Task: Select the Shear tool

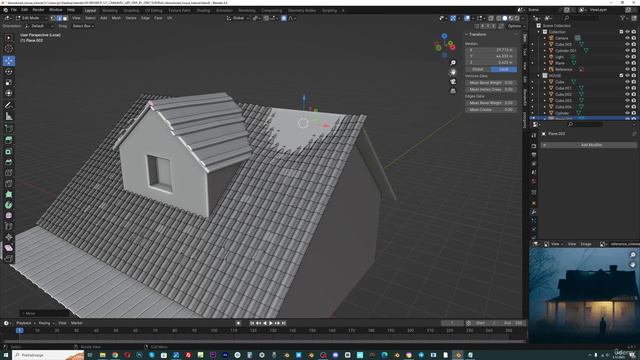Action: click(x=9, y=248)
